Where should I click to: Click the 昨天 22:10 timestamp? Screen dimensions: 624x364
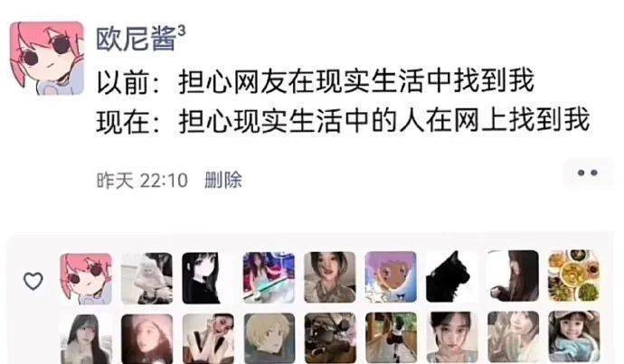tap(142, 181)
